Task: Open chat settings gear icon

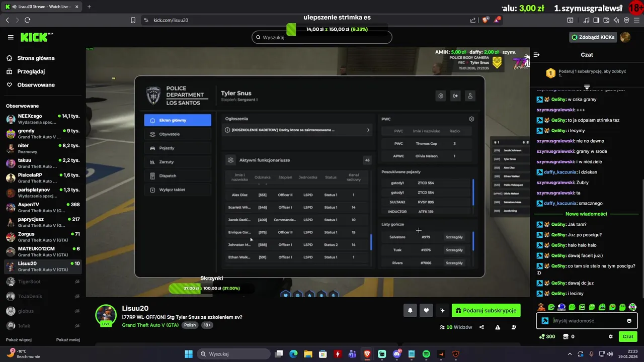Action: [x=611, y=336]
